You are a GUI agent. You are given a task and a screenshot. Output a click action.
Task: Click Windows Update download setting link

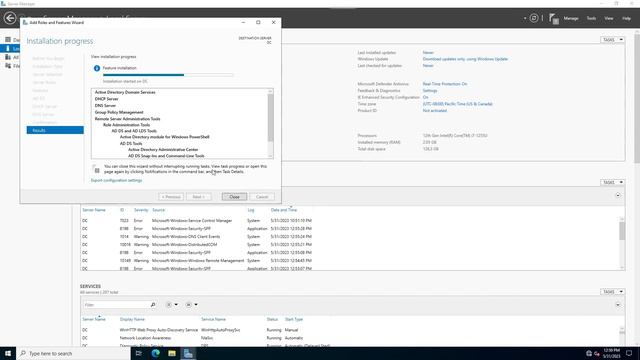point(465,59)
